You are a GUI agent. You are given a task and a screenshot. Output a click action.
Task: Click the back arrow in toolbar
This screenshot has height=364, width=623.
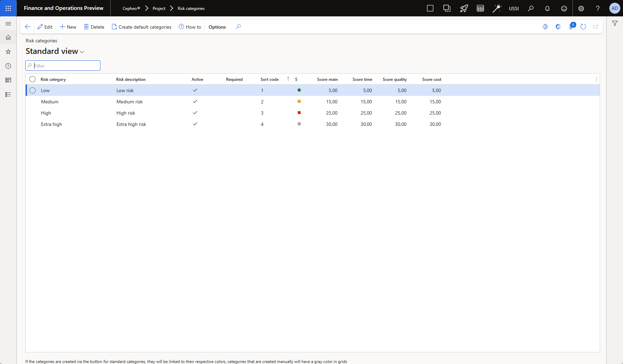[28, 27]
